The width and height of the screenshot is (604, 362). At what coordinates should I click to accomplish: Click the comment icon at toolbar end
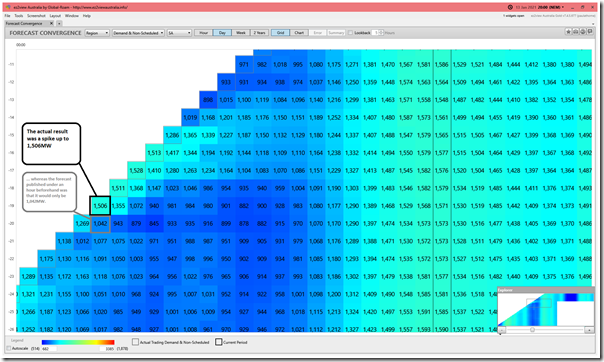[x=590, y=32]
